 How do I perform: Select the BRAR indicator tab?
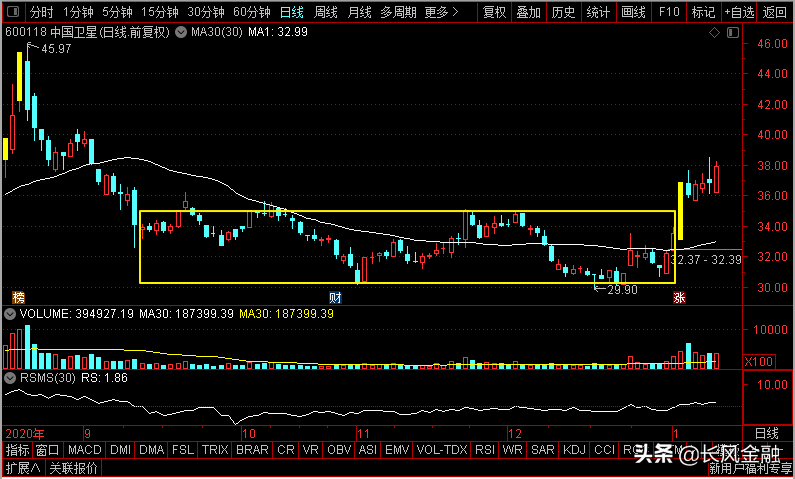pos(252,450)
